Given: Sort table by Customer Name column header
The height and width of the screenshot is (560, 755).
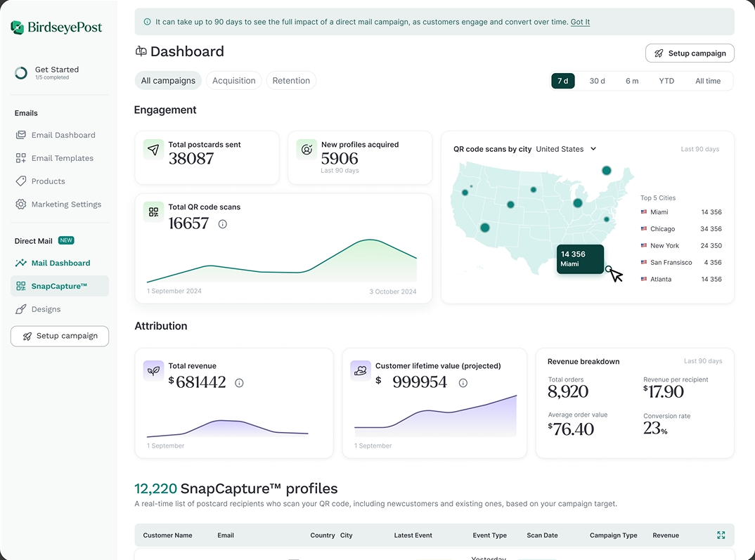Looking at the screenshot, I should [x=167, y=535].
